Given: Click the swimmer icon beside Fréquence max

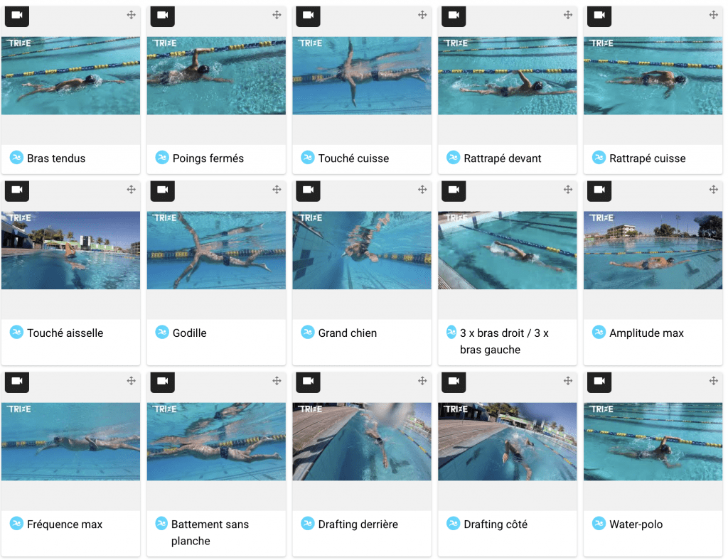Looking at the screenshot, I should pyautogui.click(x=16, y=524).
